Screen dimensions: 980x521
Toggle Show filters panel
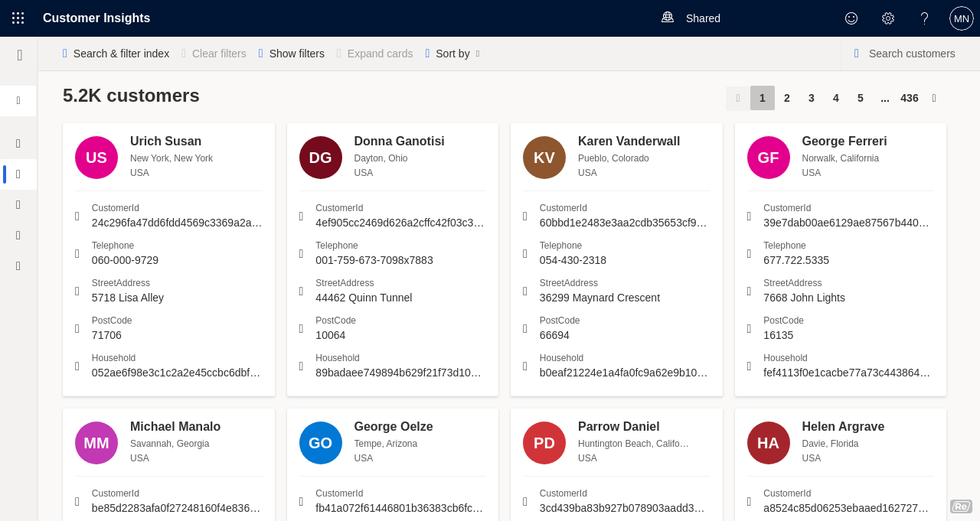[291, 54]
